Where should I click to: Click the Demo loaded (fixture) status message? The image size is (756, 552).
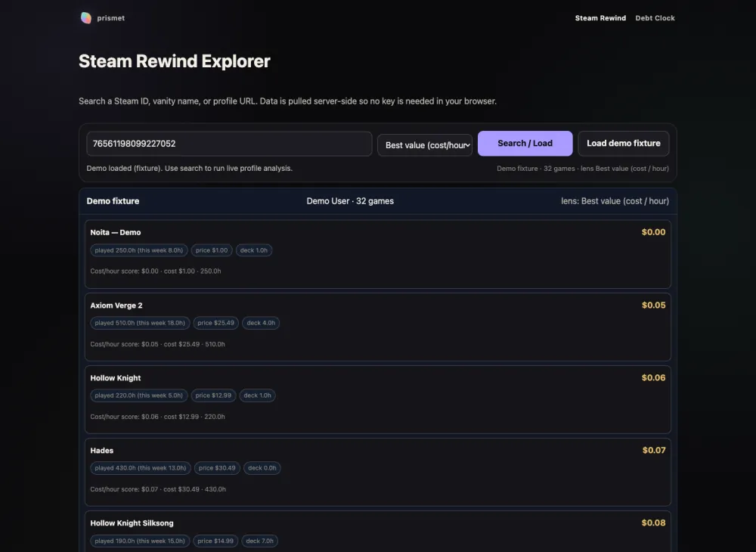[190, 169]
